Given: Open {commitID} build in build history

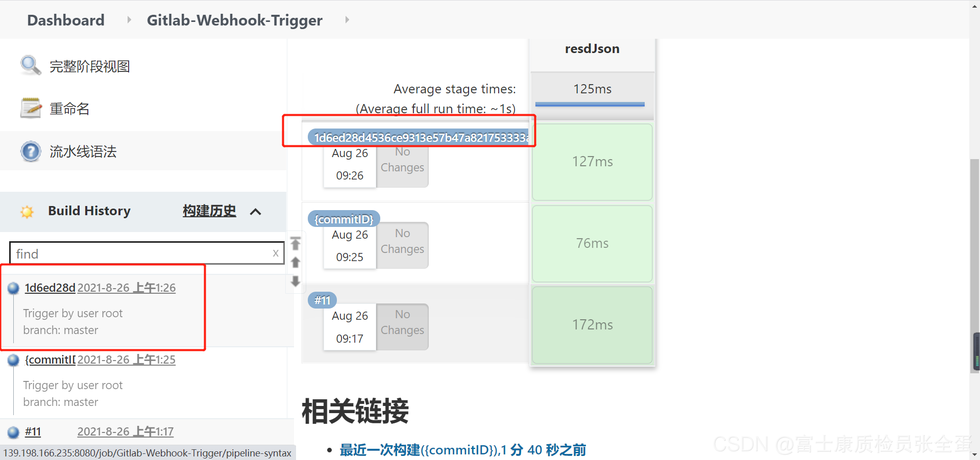Looking at the screenshot, I should [50, 360].
